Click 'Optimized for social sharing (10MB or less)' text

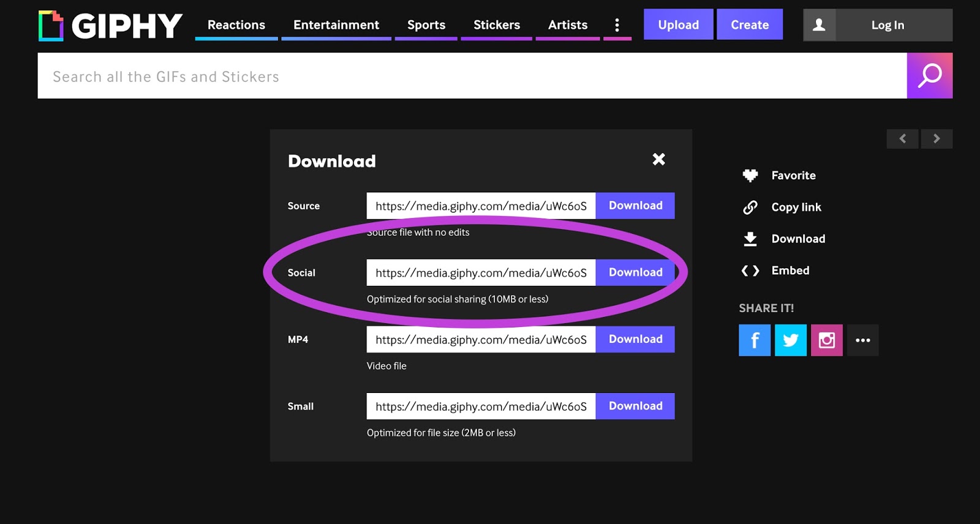tap(458, 299)
